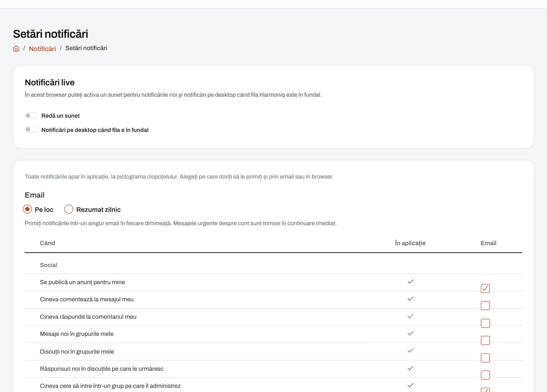Click in-app checkmark for Se publică un anunț
Screen dimensions: 547x392
tap(410, 282)
